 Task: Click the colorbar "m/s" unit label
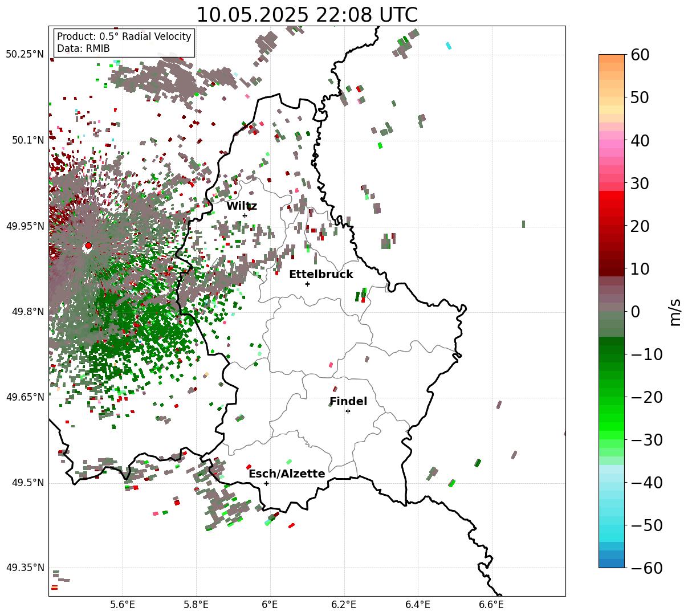675,311
